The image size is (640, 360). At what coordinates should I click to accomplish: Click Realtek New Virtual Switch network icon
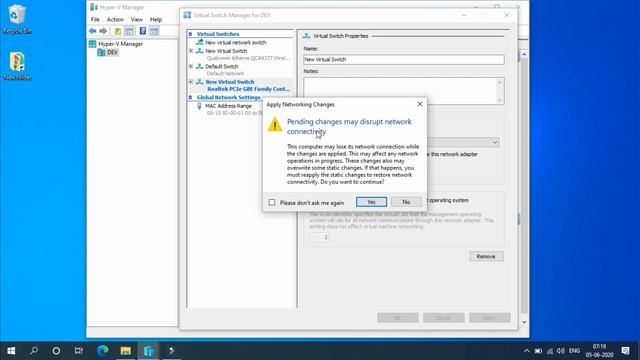click(x=200, y=82)
